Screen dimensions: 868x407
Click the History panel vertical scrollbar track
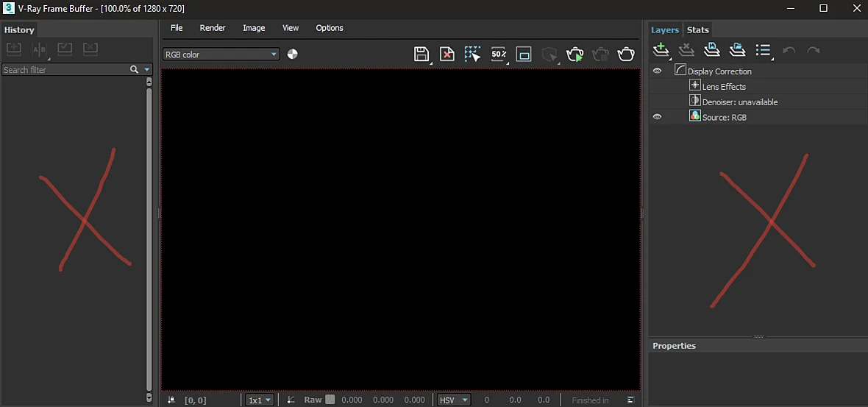coord(149,239)
